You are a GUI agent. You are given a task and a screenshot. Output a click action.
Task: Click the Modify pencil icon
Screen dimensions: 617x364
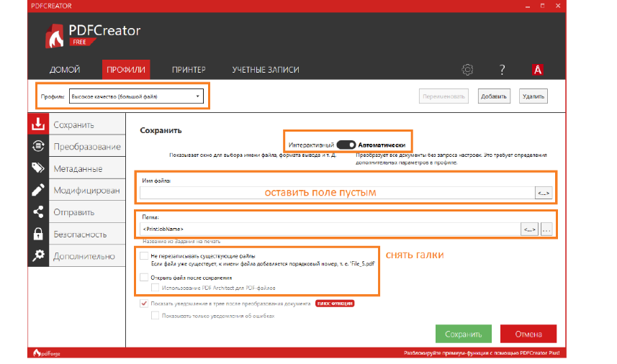pos(38,190)
